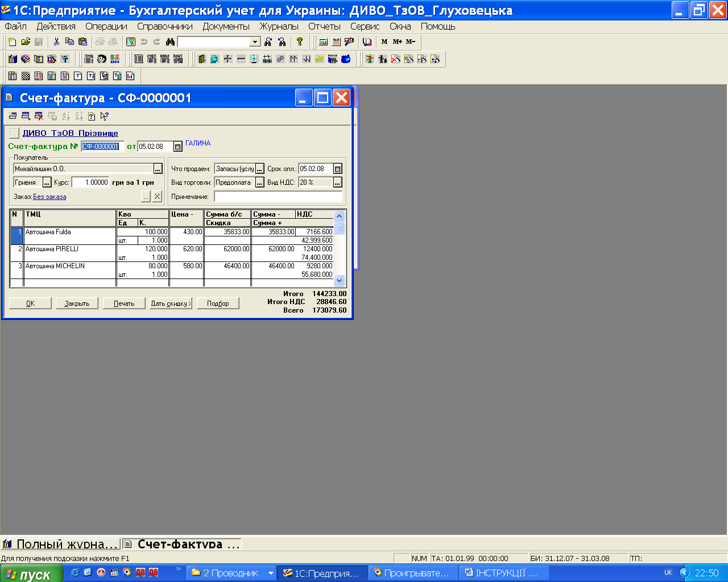Click the Примечание note input field
This screenshot has width=728, height=582.
coord(279,197)
